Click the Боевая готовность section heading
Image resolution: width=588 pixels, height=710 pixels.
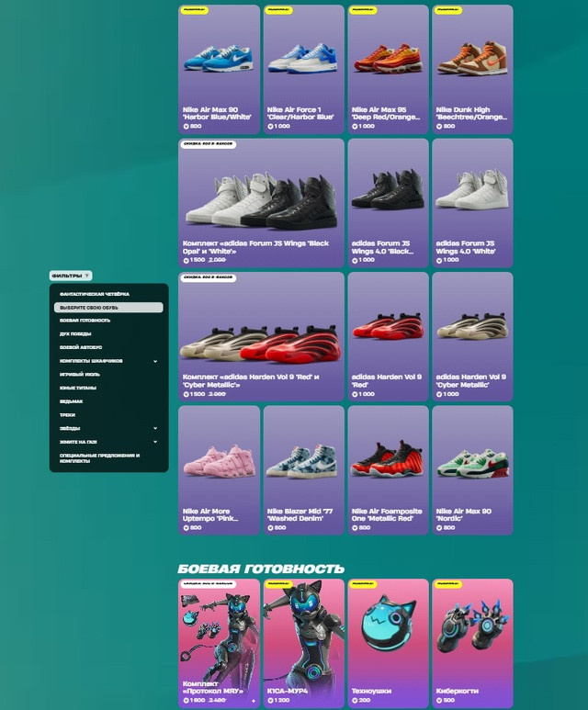(261, 569)
